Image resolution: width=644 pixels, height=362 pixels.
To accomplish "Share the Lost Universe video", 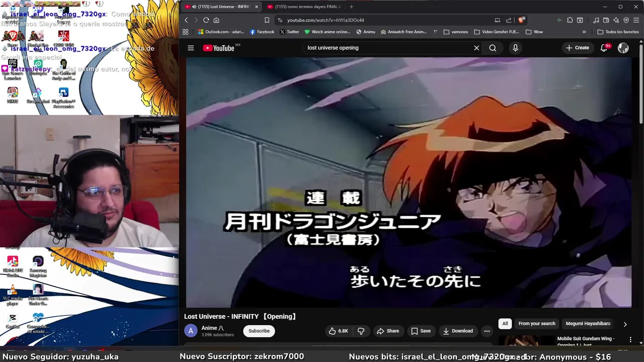I will 387,331.
